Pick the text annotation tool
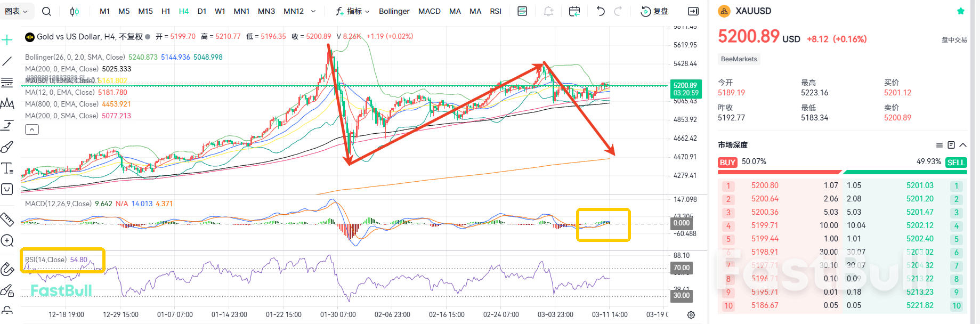The height and width of the screenshot is (324, 980). tap(7, 168)
